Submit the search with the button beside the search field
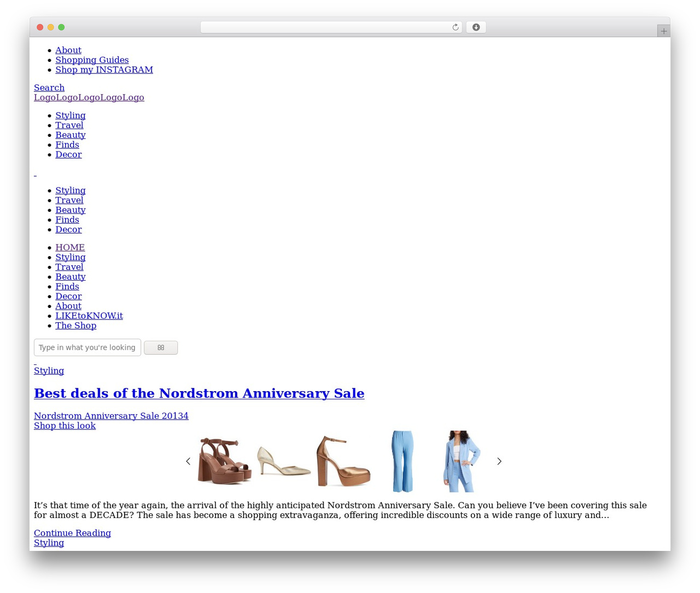This screenshot has width=700, height=593. click(161, 347)
